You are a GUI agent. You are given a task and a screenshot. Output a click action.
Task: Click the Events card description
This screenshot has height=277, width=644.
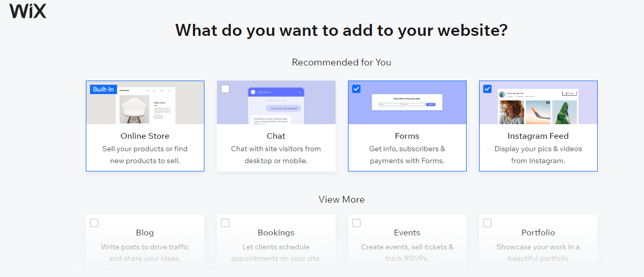407,253
